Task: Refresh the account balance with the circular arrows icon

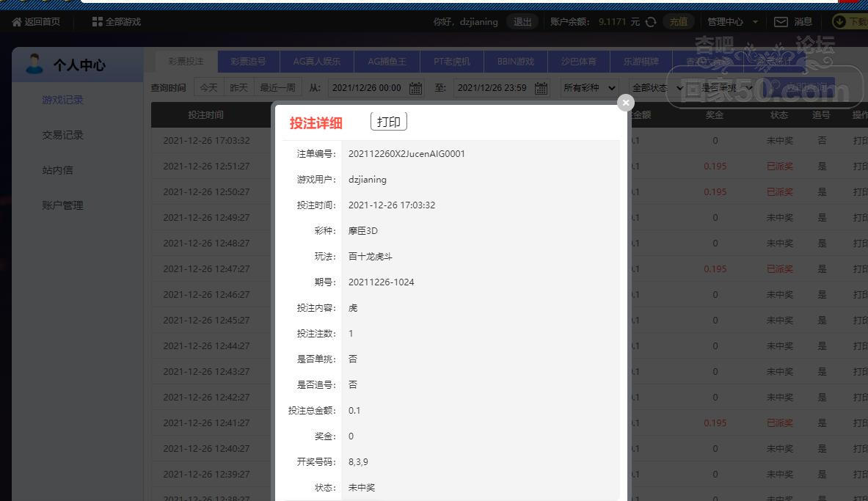Action: pyautogui.click(x=651, y=21)
